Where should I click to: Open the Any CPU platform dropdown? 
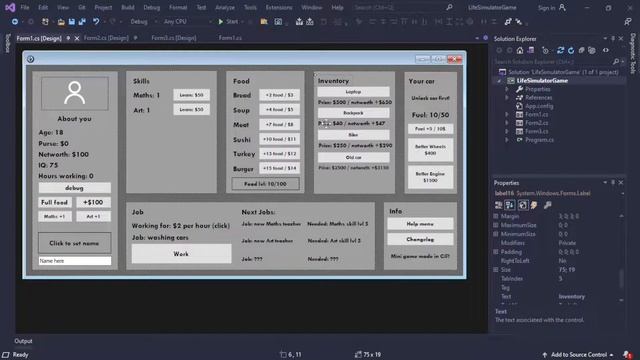point(188,21)
